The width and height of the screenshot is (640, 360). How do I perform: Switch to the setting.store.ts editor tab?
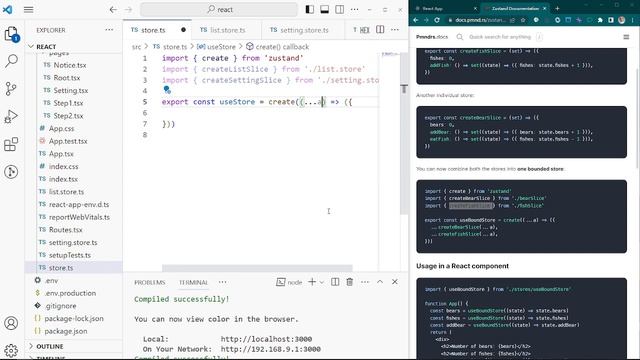click(x=304, y=30)
